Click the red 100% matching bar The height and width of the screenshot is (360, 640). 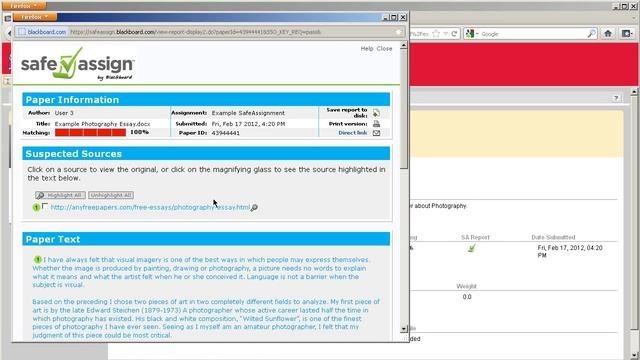(90, 133)
